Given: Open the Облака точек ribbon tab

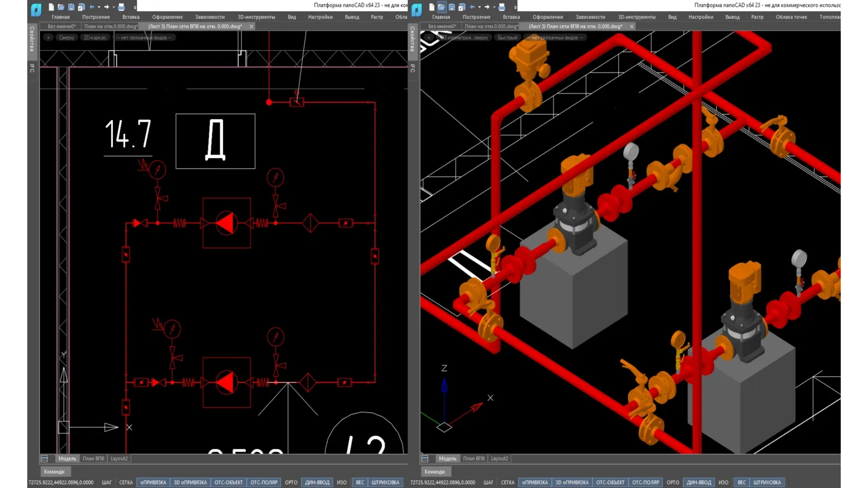Looking at the screenshot, I should coord(791,17).
